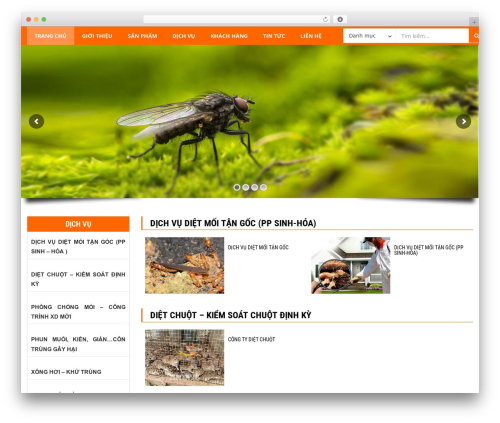Open a new browser tab with plus

474,22
